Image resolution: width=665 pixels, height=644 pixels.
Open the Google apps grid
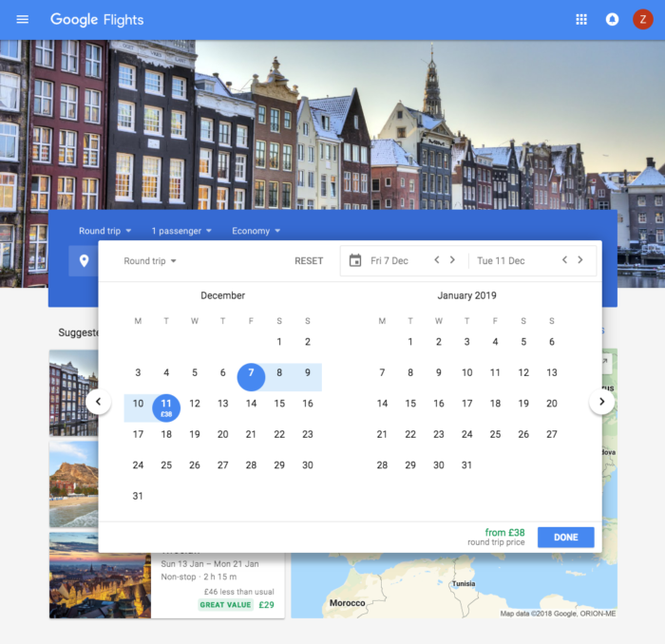pos(581,19)
